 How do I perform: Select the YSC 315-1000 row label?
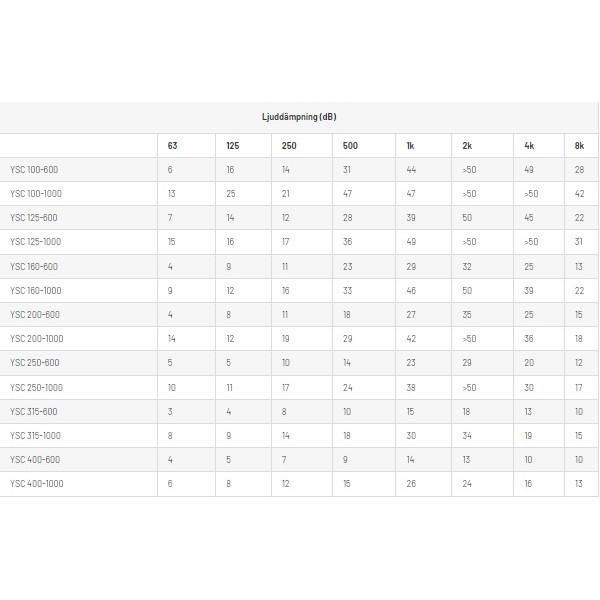[36, 436]
